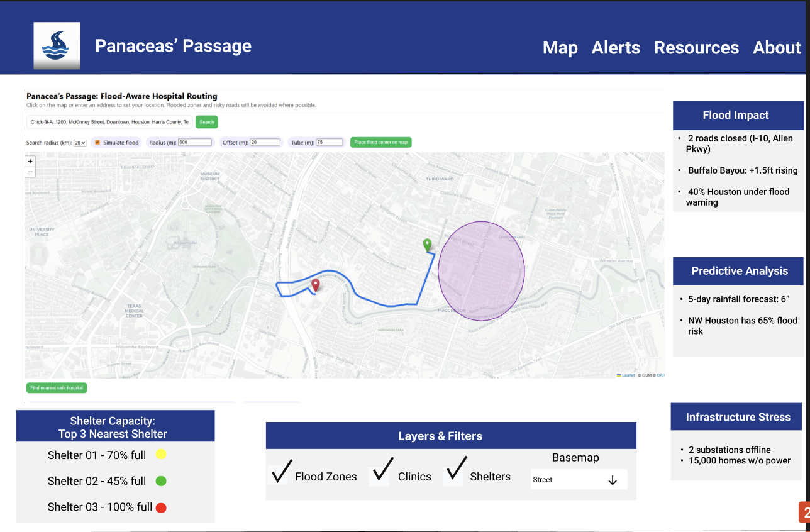Click 'Shelter 01 - 70% full' text

pyautogui.click(x=97, y=455)
